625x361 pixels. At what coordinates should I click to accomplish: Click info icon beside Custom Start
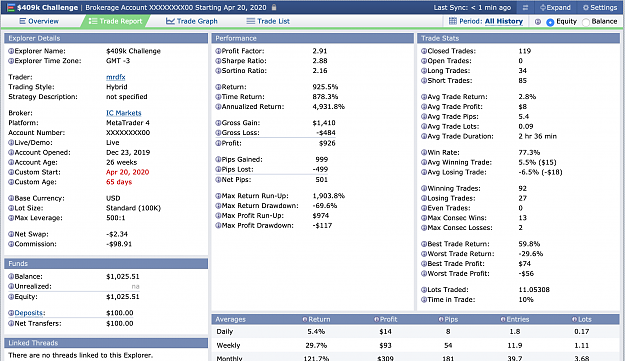(x=11, y=172)
